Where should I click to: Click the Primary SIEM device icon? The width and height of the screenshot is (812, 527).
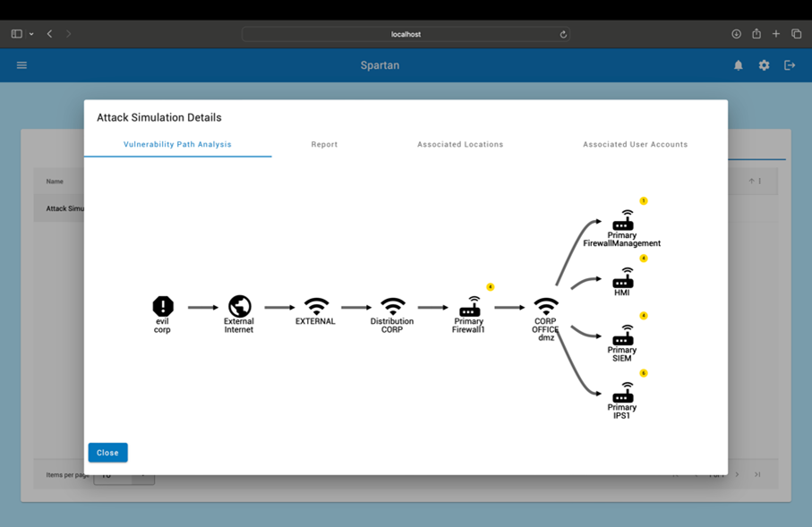pos(622,336)
